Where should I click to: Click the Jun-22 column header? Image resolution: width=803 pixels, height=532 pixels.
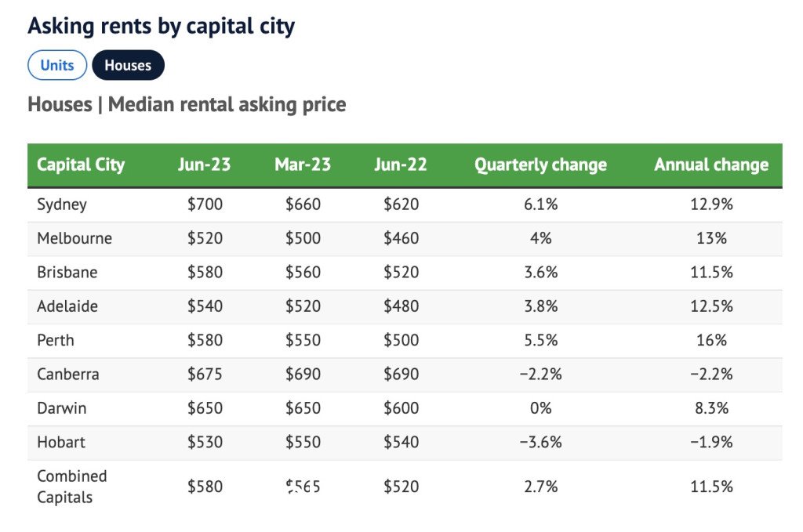tap(401, 165)
